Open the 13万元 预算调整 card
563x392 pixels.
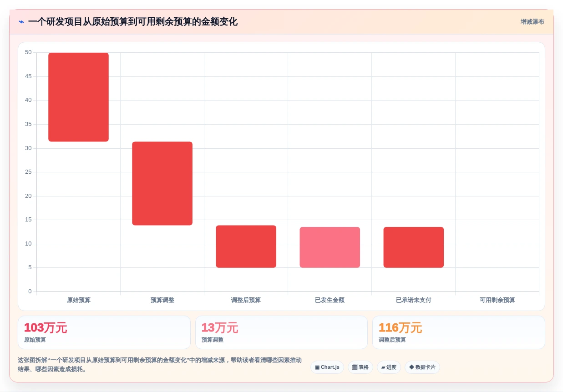click(x=281, y=332)
